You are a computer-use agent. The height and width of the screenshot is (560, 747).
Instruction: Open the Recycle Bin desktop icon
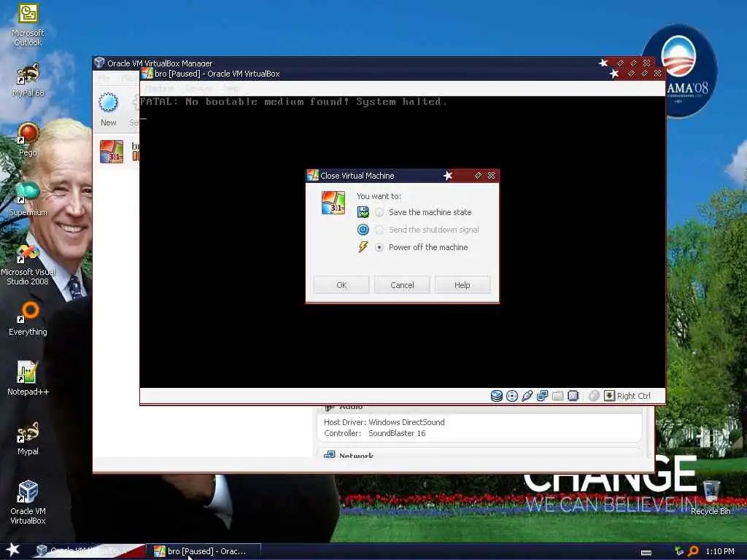click(711, 497)
